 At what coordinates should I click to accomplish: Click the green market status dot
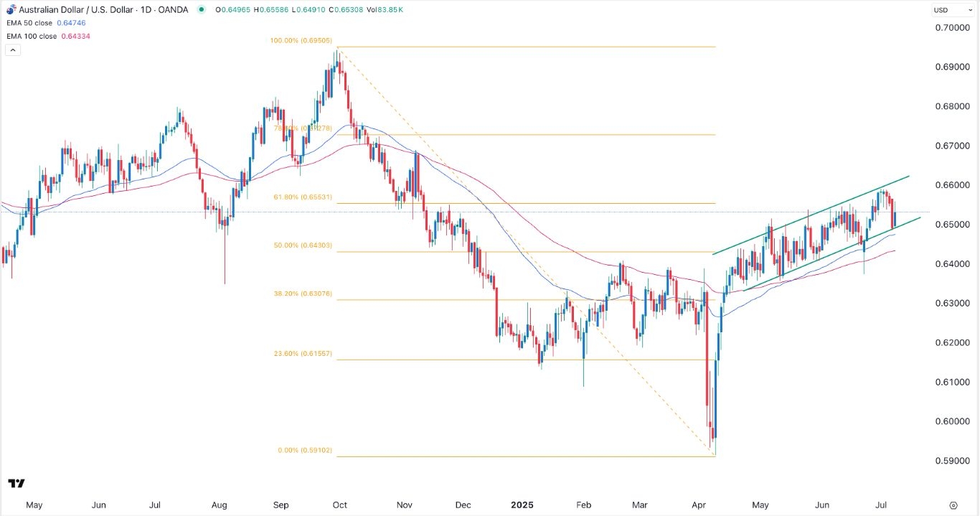[202, 9]
